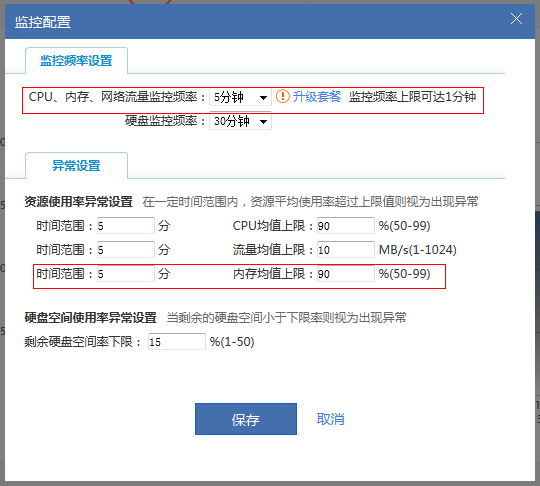Screen dimensions: 540x486
Task: Click the 监控配置 dialog title
Action: 43,22
